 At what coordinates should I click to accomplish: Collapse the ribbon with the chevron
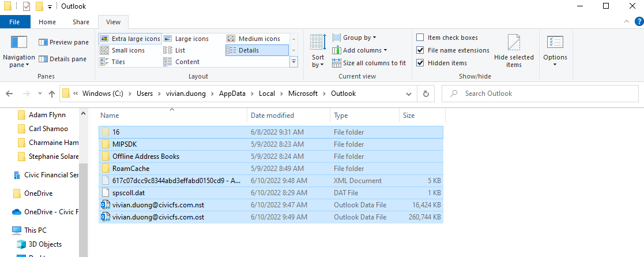tap(626, 22)
